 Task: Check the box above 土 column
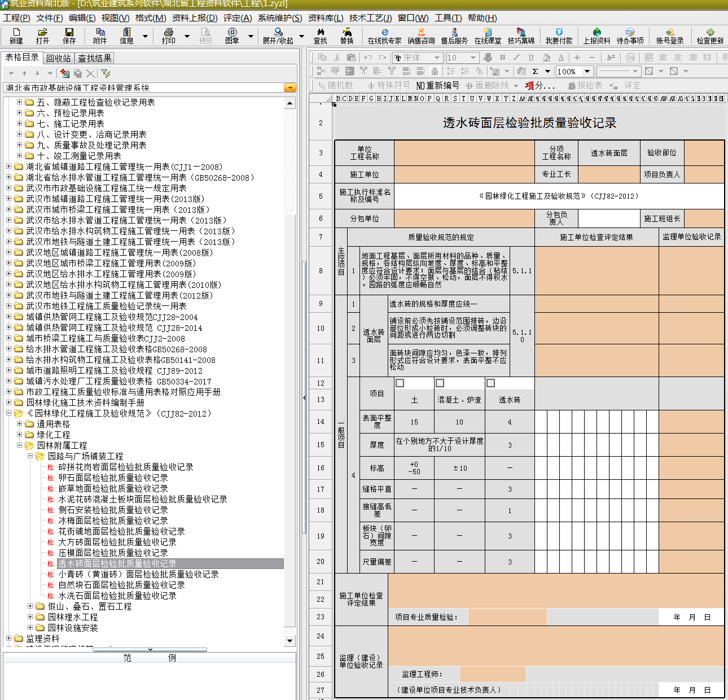(400, 383)
